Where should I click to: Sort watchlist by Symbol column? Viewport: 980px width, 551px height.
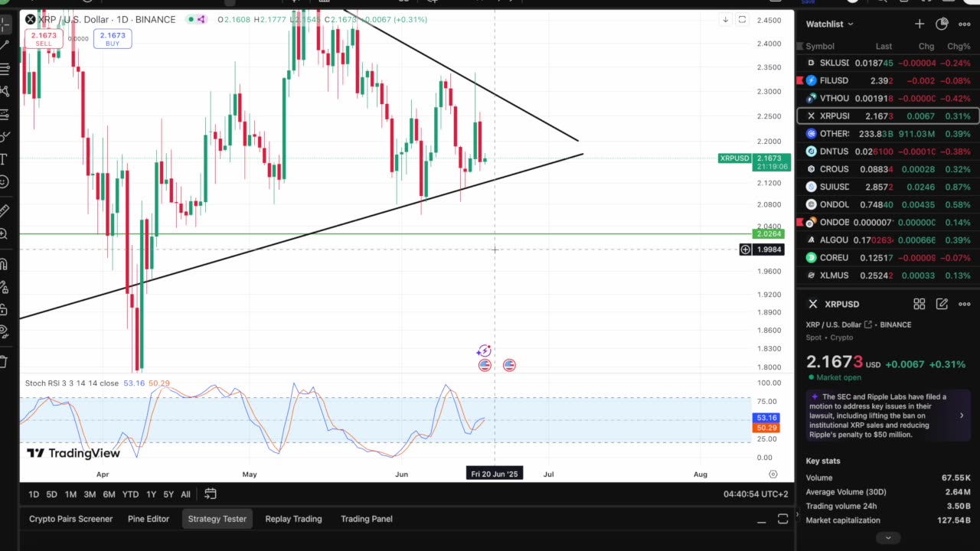[820, 47]
